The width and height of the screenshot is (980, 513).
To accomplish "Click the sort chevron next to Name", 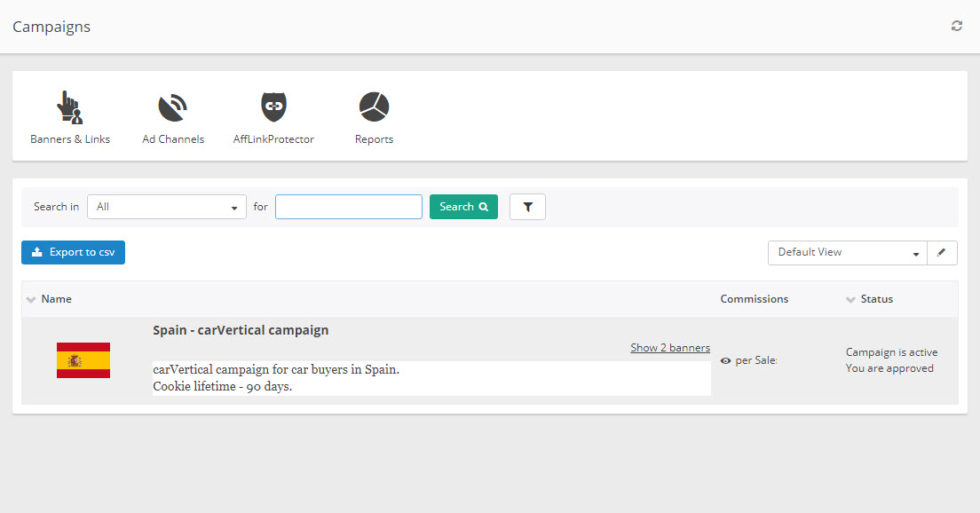I will [x=31, y=300].
